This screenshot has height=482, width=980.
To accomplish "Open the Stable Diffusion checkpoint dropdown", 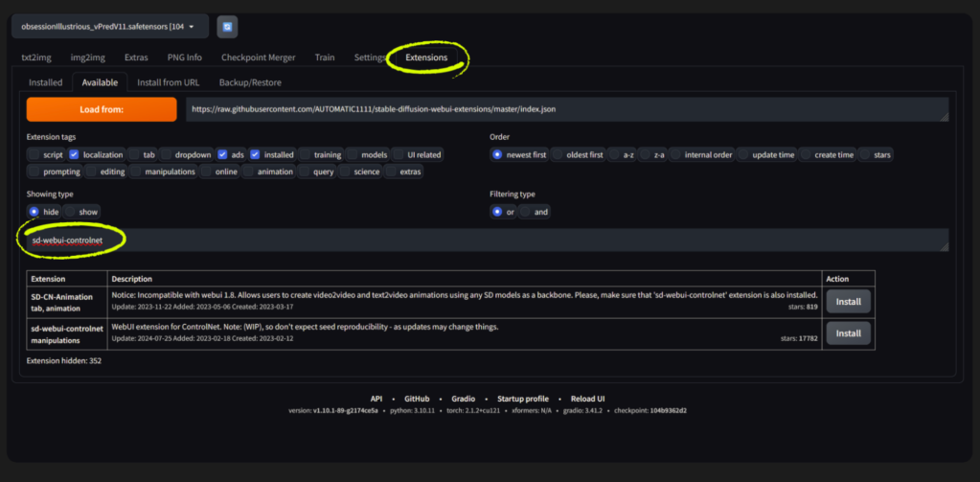I will (109, 27).
